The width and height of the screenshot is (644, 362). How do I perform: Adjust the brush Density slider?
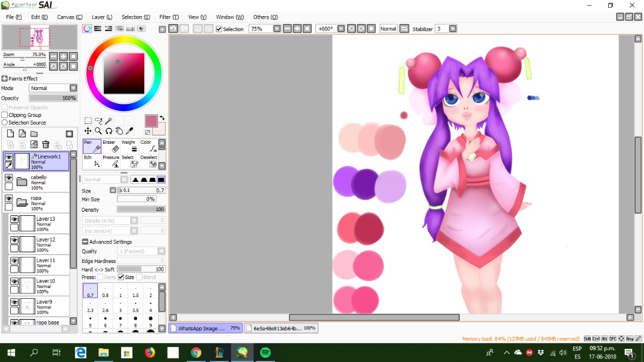pos(141,209)
